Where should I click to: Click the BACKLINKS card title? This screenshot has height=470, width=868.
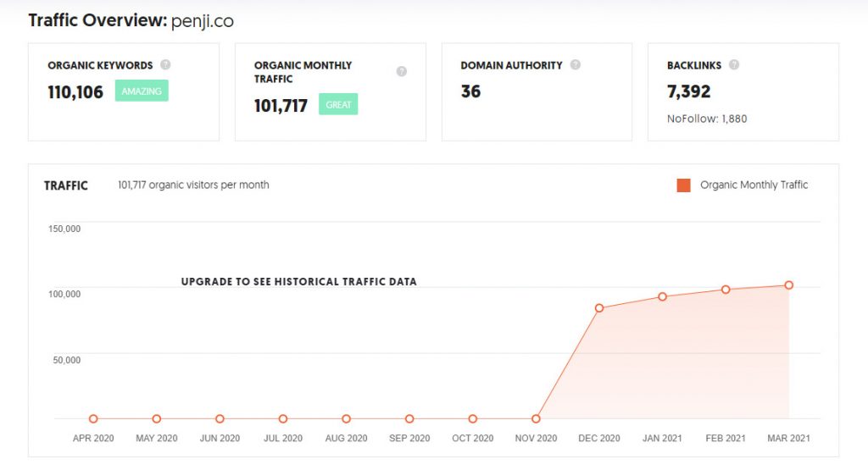[x=694, y=65]
